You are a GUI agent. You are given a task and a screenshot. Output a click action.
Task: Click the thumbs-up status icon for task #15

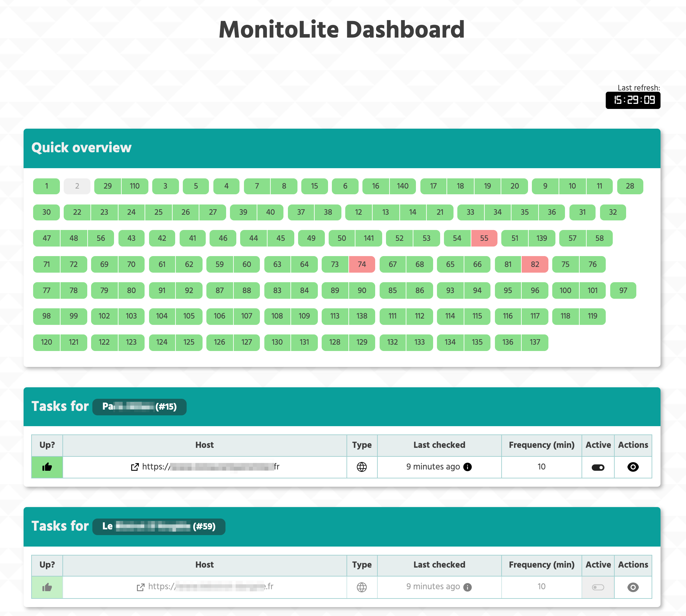[x=47, y=467]
